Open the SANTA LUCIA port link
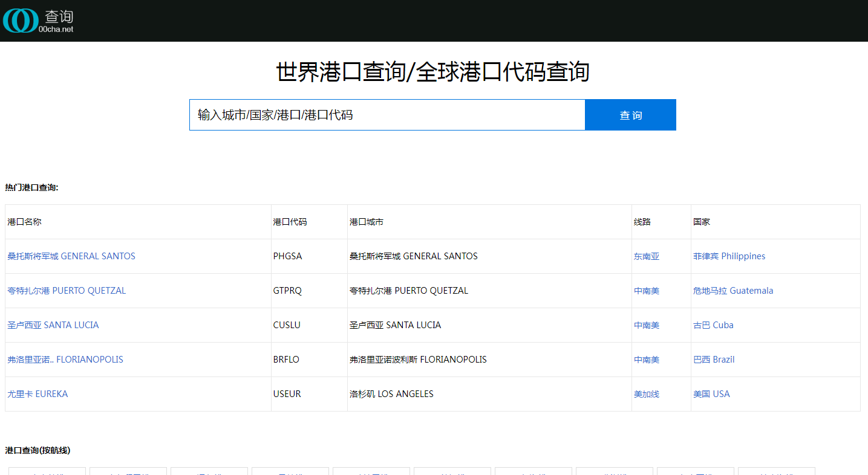Viewport: 868px width, 475px height. (x=53, y=325)
